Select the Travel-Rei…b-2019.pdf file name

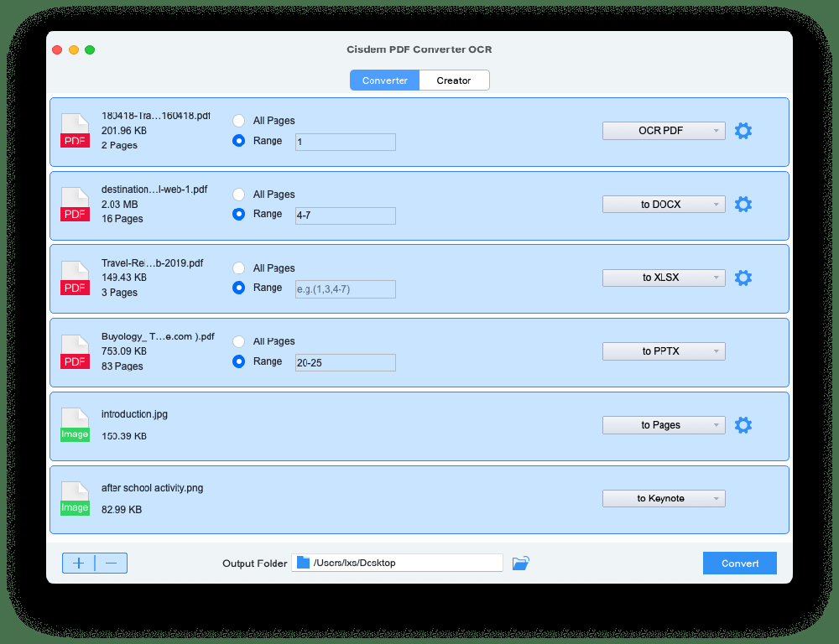pyautogui.click(x=153, y=263)
